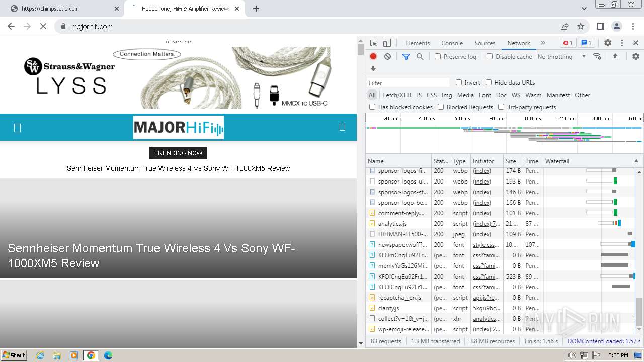The width and height of the screenshot is (644, 362).
Task: Open Microsoft Edge from taskbar
Action: 108,355
